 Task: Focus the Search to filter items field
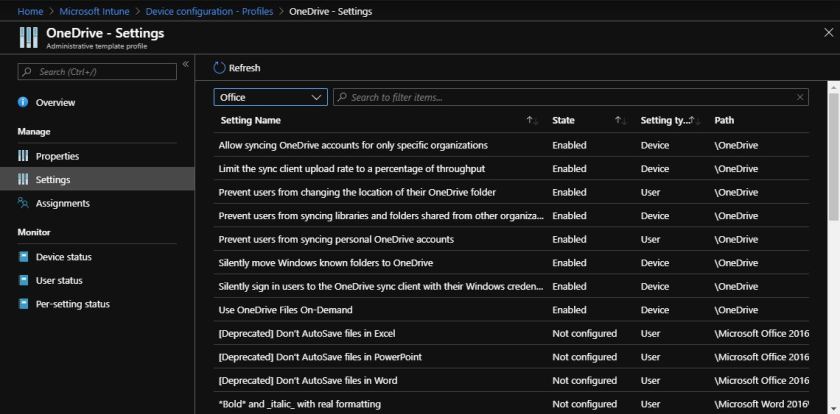[571, 97]
